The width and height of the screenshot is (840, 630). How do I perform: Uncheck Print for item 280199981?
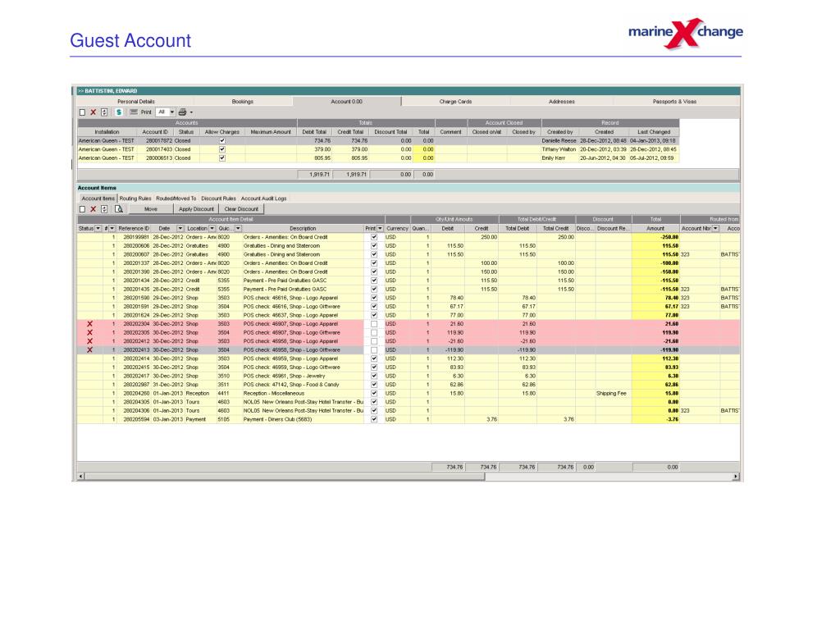(374, 237)
